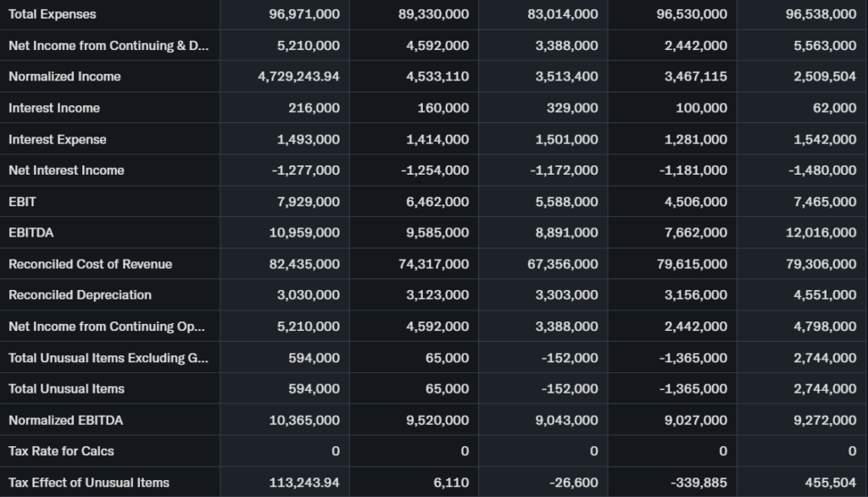This screenshot has width=868, height=497.
Task: Select the -339,885 tax effect value
Action: [x=698, y=483]
